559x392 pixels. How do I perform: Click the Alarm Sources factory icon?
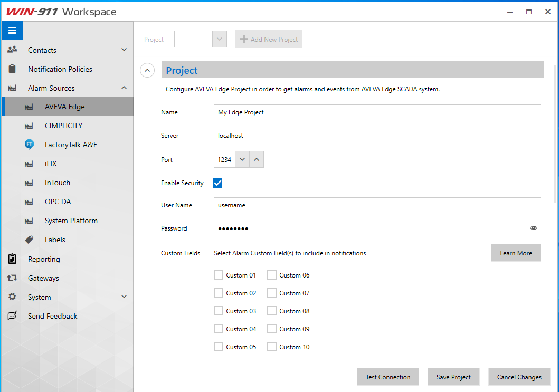12,88
